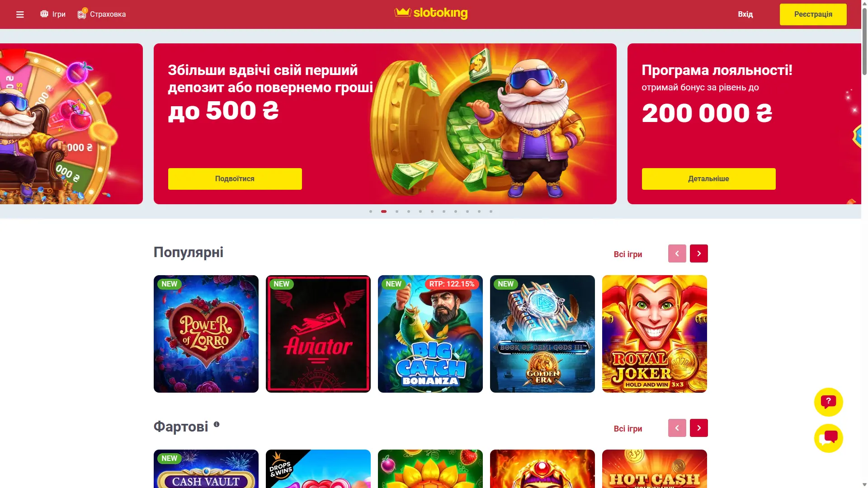This screenshot has width=868, height=488.
Task: Click the yellow Реєстрація button
Action: (813, 14)
